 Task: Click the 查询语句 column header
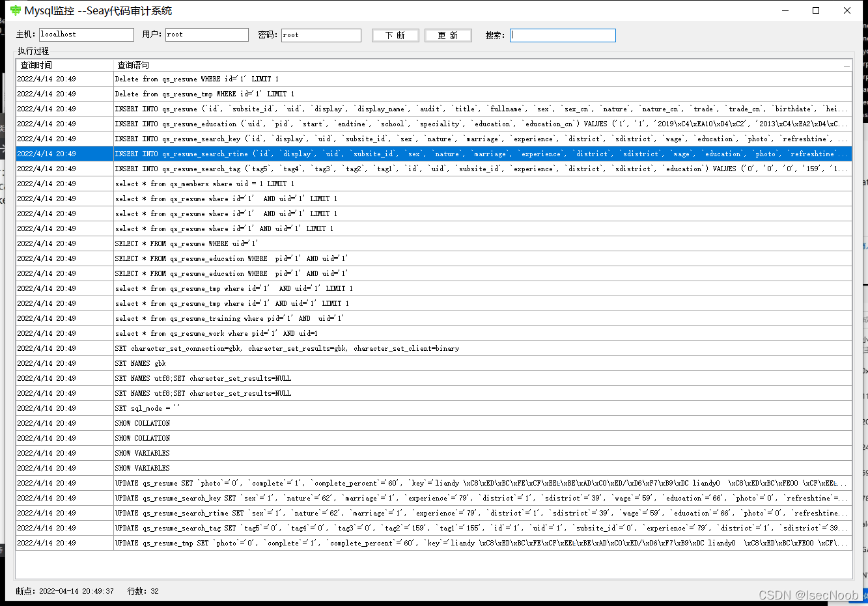click(x=483, y=65)
